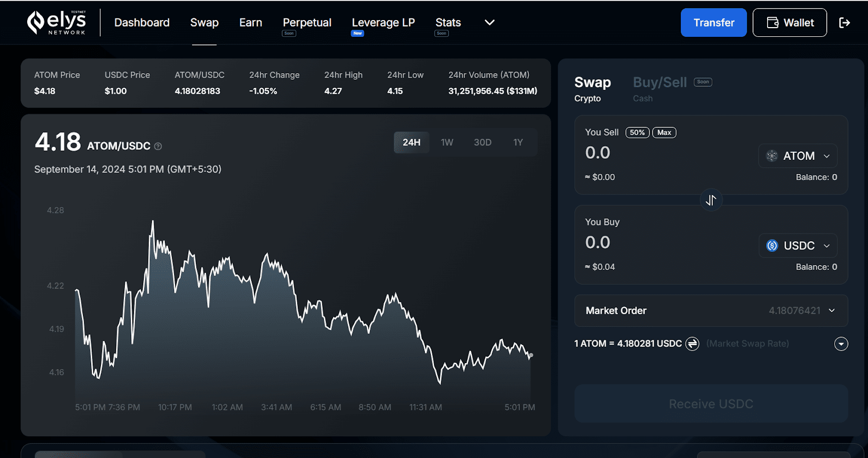Click the ATOM token icon
This screenshot has width=868, height=458.
click(771, 156)
